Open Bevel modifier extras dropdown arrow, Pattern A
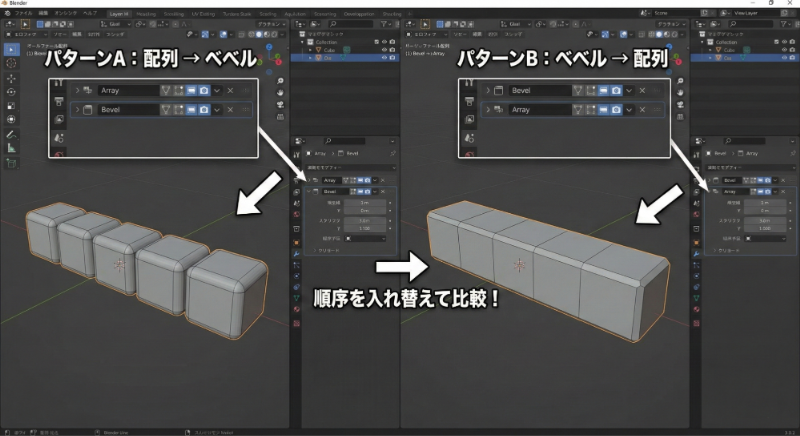800x436 pixels. tap(375, 191)
